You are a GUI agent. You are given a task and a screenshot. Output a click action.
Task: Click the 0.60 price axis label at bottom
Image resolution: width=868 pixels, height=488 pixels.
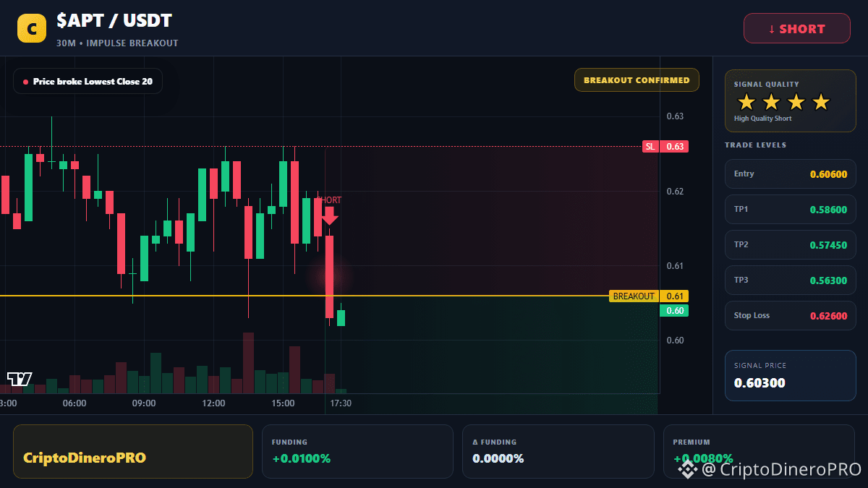[x=675, y=341]
